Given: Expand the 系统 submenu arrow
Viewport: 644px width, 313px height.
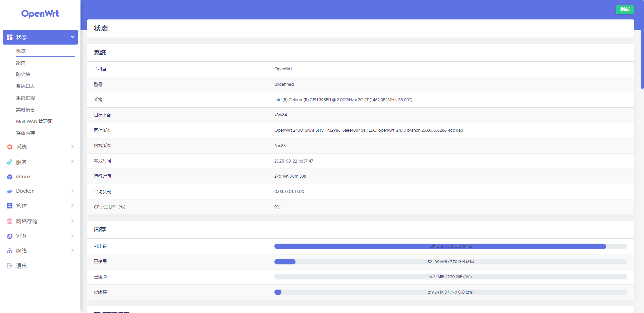Looking at the screenshot, I should point(72,146).
